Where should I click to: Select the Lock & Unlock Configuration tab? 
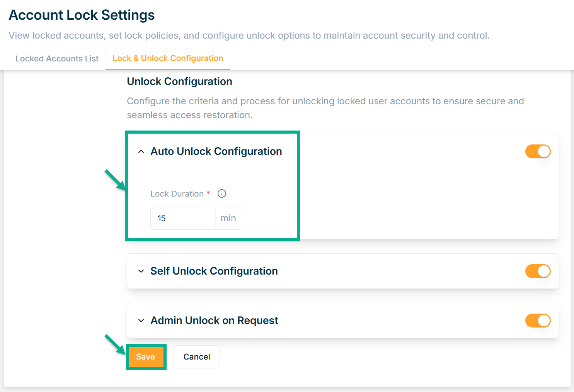coord(168,58)
